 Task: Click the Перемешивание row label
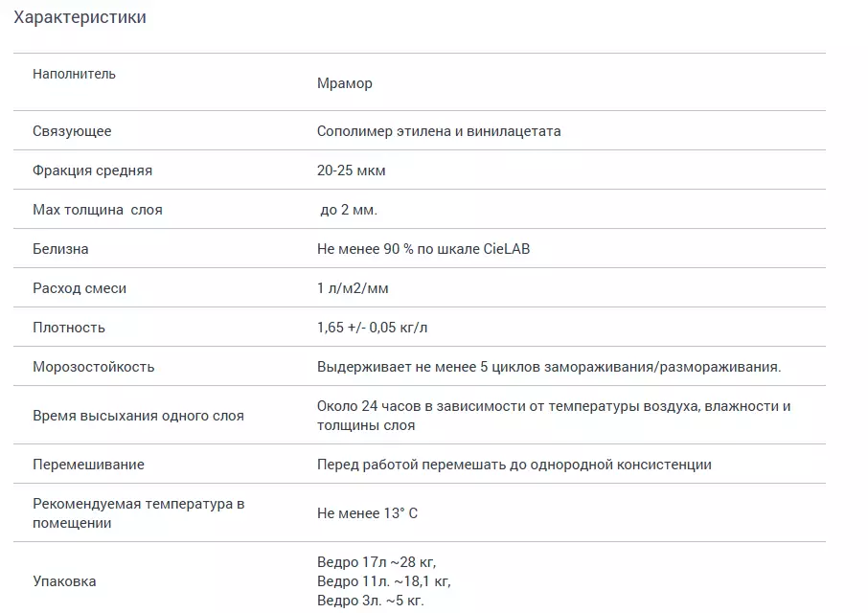click(88, 465)
